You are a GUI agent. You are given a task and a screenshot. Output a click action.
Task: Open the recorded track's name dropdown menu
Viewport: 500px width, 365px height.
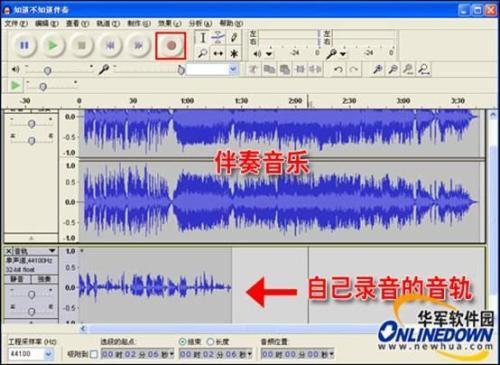(52, 251)
